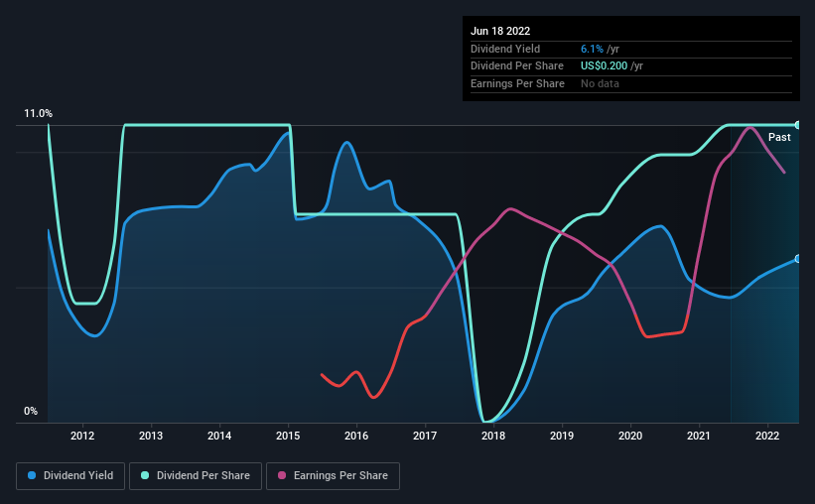Screen dimensions: 815x504
Task: Click the Jun 18 2022 tooltip date
Action: [x=500, y=31]
